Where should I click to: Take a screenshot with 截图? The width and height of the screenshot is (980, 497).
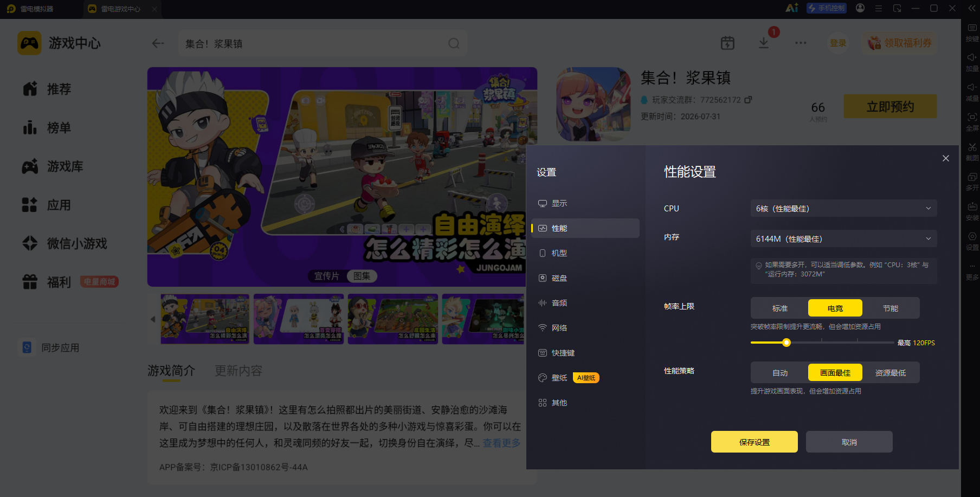(972, 152)
